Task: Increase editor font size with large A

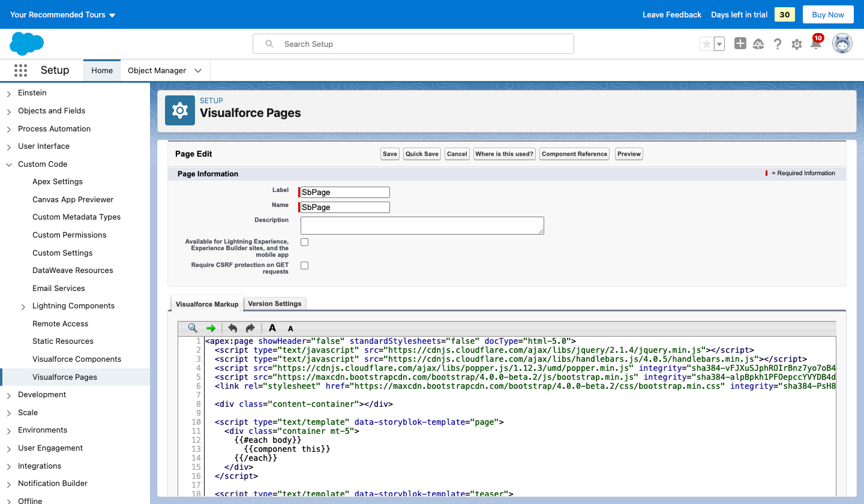Action: 272,328
